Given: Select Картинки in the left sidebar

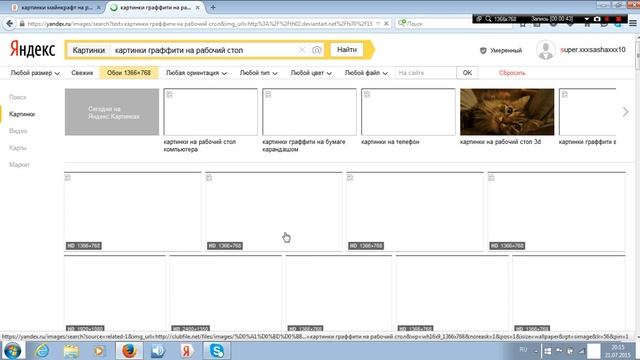Looking at the screenshot, I should tap(22, 114).
